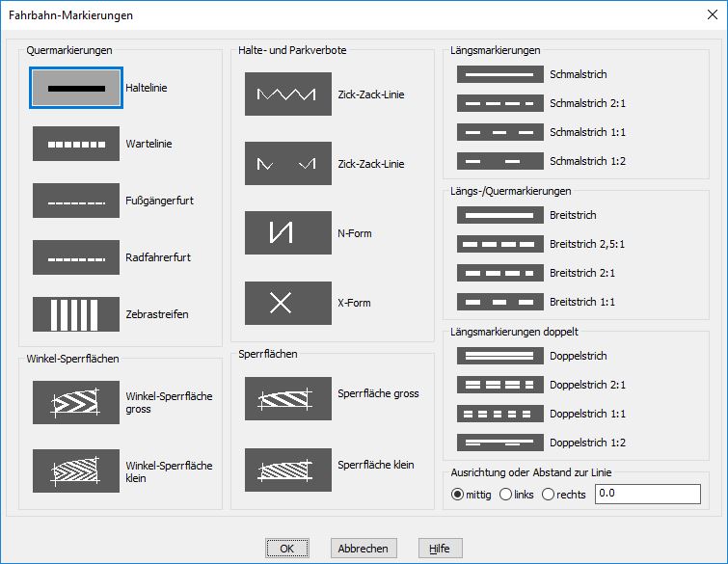Screen dimensions: 728x564
Task: Select Winkel-Sperrfläche klein icon
Action: point(76,470)
